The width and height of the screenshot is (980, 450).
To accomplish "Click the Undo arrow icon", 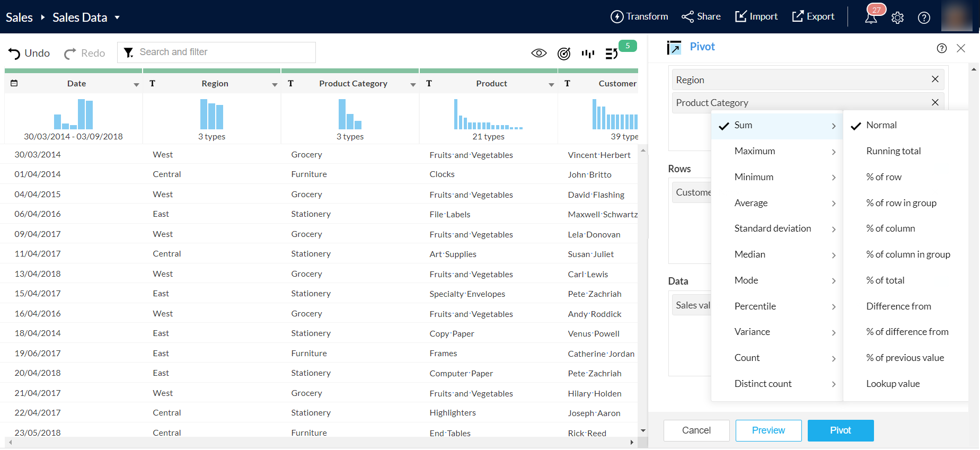I will tap(14, 54).
